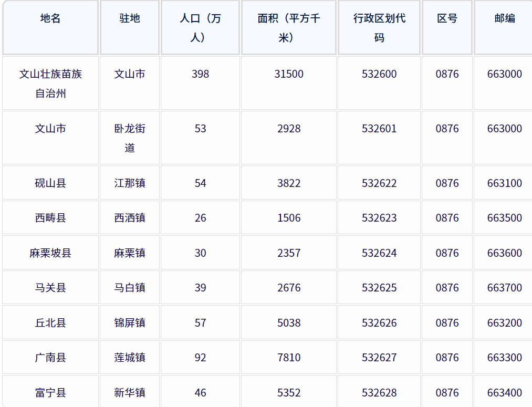Image resolution: width=532 pixels, height=407 pixels.
Task: Select the 面积（平方千米） header cell
Action: 289,27
